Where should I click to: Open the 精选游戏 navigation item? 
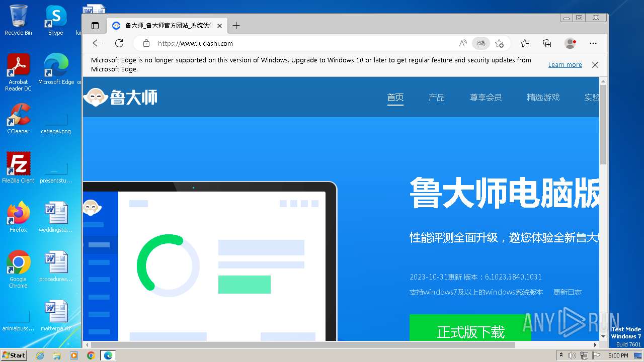pos(543,98)
